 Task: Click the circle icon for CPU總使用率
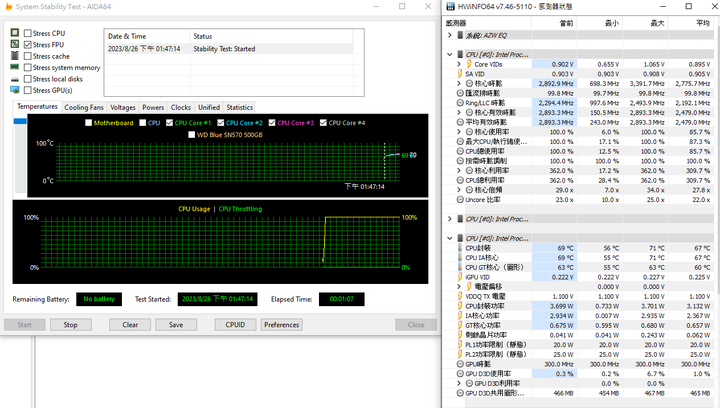[460, 151]
